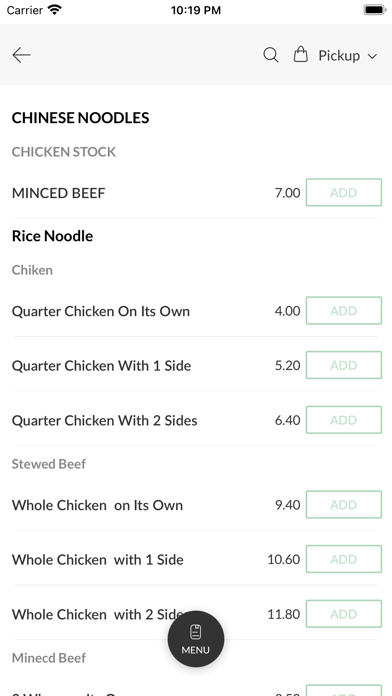
Task: Check the Wi-Fi status icon
Action: 55,10
